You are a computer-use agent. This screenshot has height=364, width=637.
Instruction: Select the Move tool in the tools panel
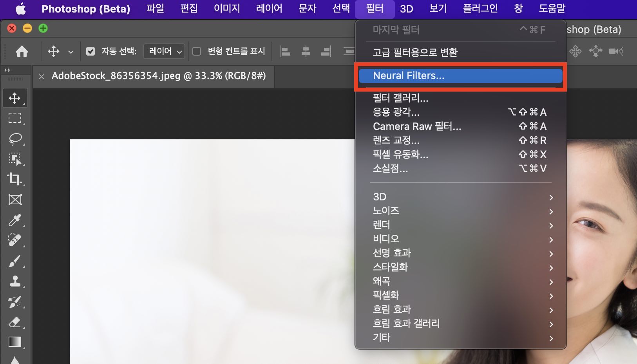[x=15, y=98]
